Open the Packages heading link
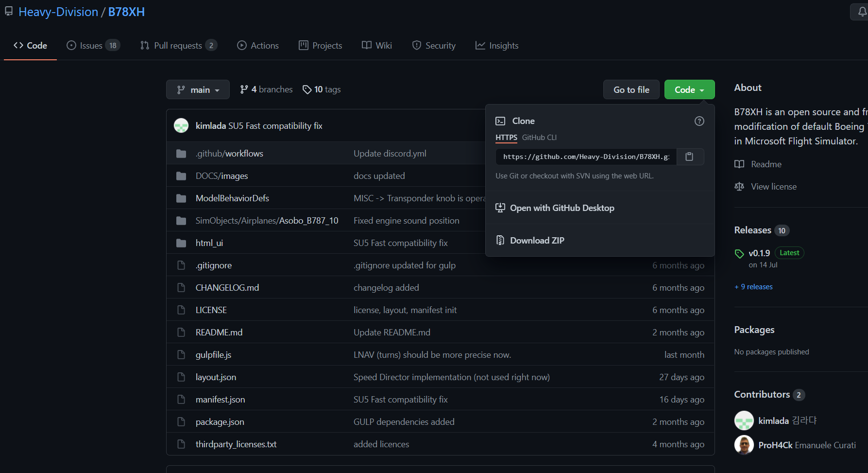The width and height of the screenshot is (868, 473). click(x=754, y=330)
